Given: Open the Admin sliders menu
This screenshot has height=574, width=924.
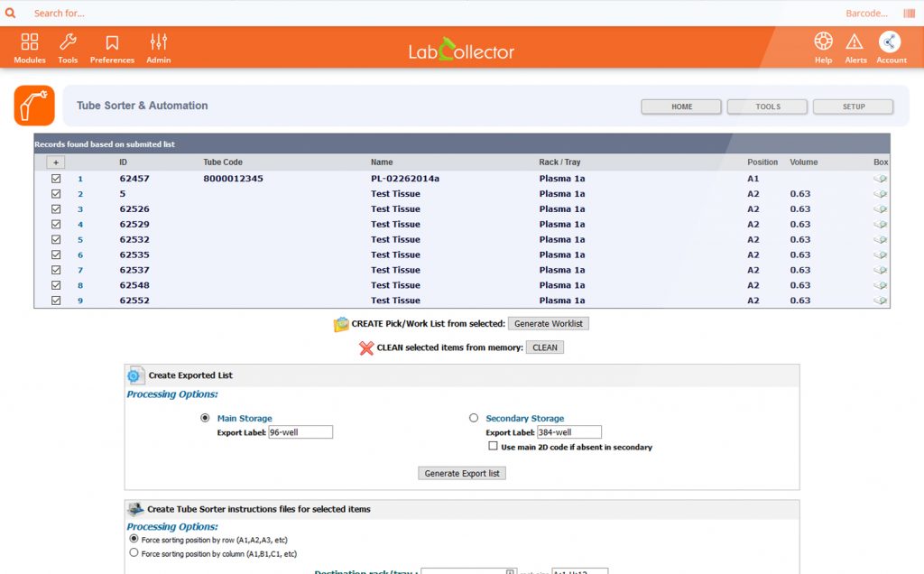Looking at the screenshot, I should [x=159, y=49].
